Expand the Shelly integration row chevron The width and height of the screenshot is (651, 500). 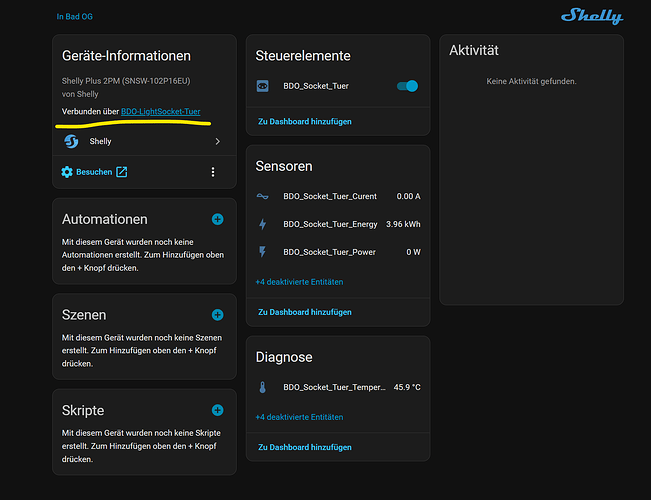coord(217,142)
